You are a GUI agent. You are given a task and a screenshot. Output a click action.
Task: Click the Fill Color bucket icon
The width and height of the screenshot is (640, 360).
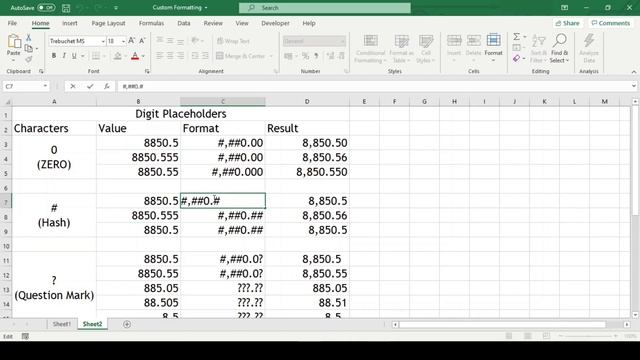[x=118, y=56]
